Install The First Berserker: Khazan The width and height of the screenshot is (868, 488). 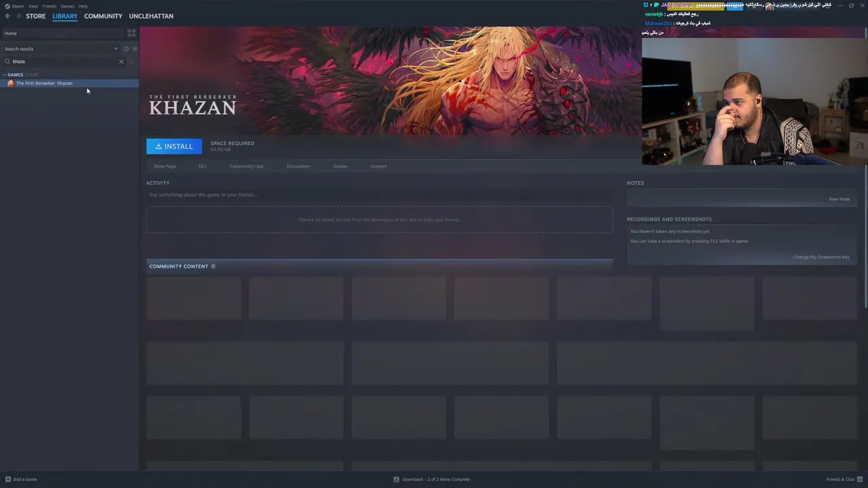[x=174, y=146]
